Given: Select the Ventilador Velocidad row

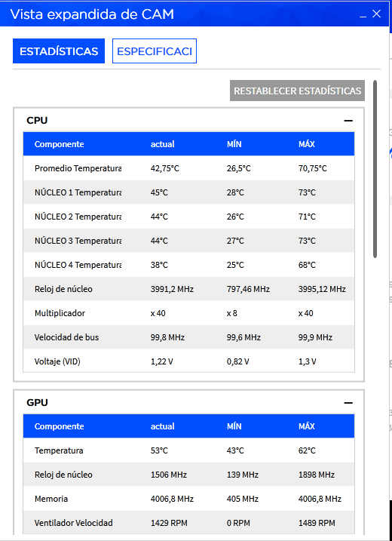Looking at the screenshot, I should coord(188,523).
